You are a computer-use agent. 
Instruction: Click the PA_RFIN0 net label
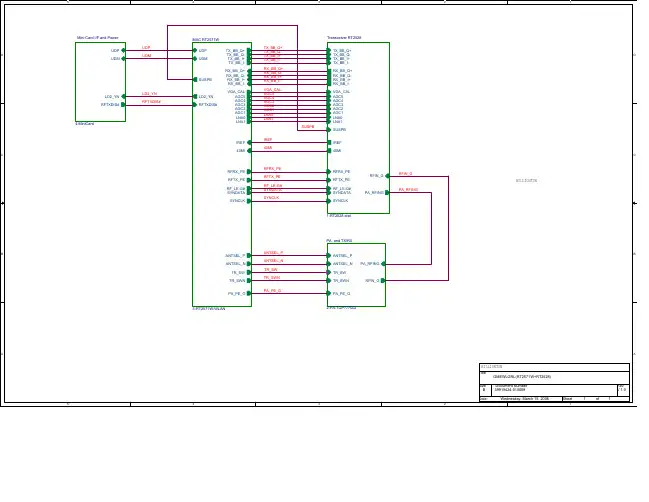[408, 188]
